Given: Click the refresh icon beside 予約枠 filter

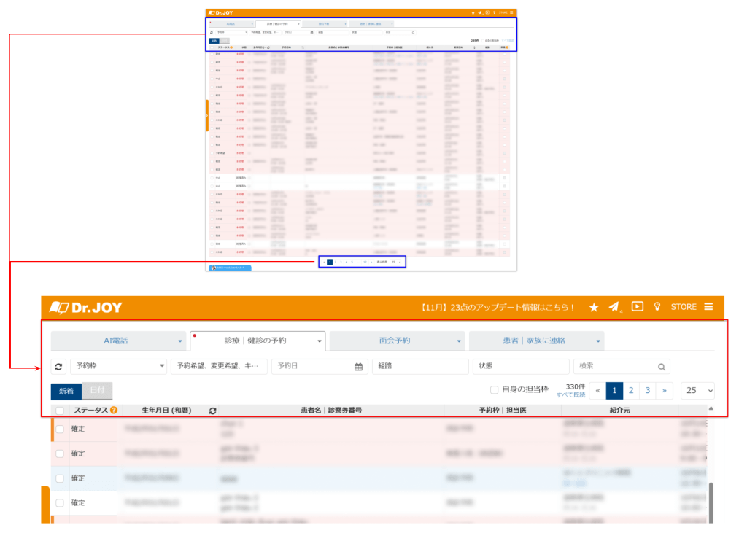Looking at the screenshot, I should pyautogui.click(x=59, y=367).
